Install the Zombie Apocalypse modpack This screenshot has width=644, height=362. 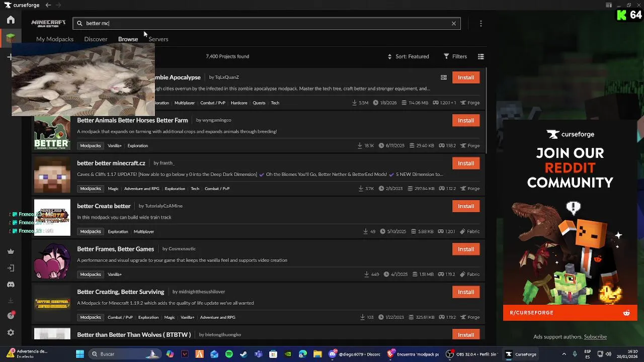pos(466,77)
